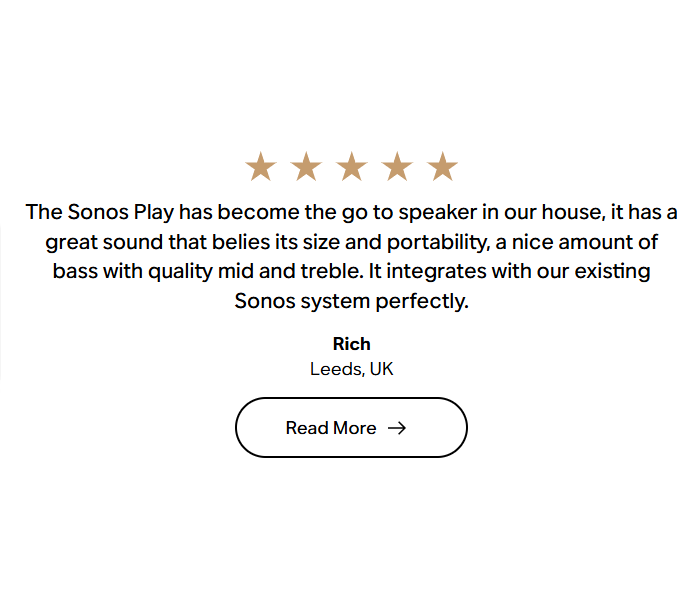Select the second gold rating star
698x604 pixels.
(306, 167)
